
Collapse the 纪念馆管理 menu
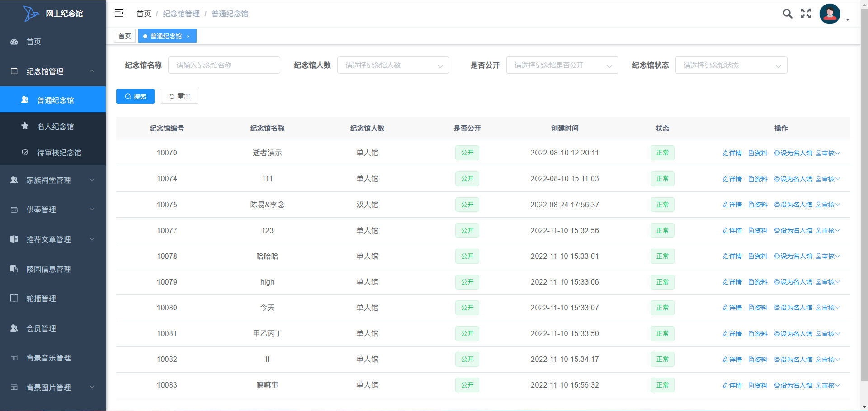click(92, 71)
